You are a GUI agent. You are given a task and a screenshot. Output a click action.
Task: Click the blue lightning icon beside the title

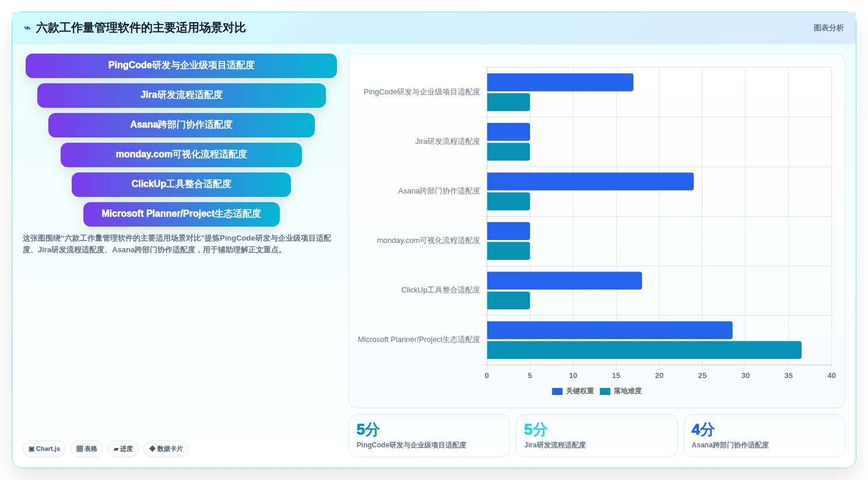27,28
